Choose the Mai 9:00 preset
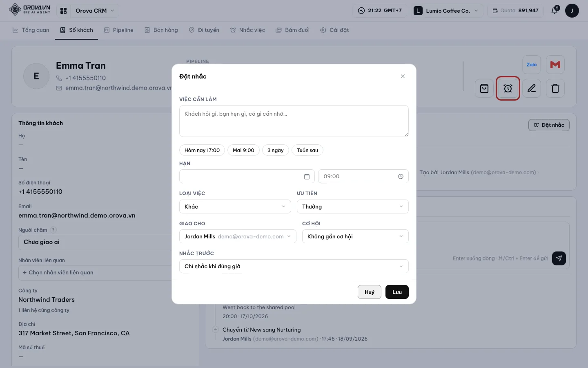 [243, 150]
